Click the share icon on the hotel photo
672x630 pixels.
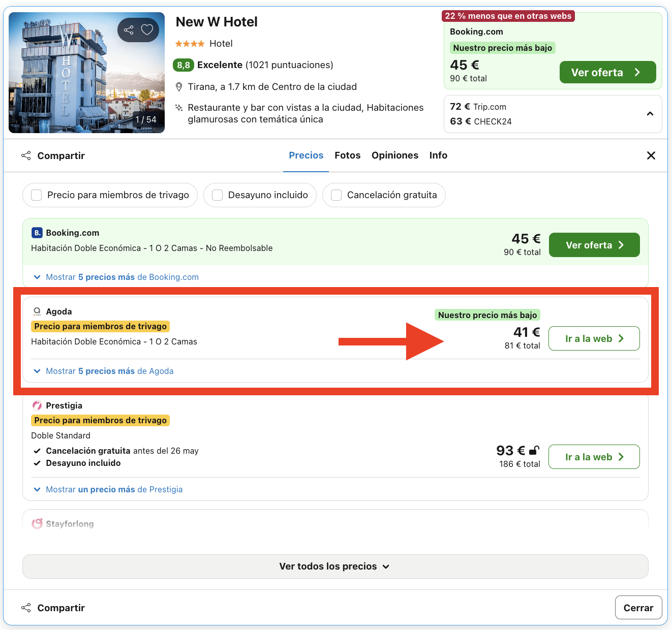(x=129, y=29)
